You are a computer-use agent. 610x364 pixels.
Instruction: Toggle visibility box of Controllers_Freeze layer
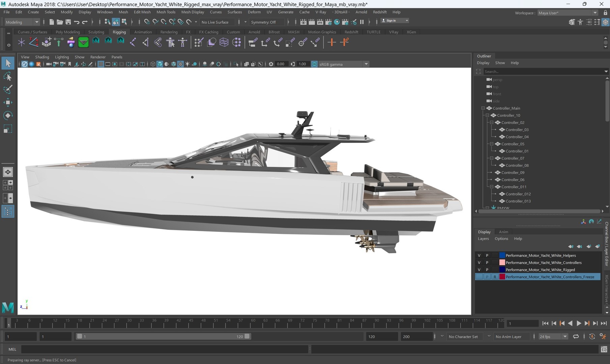479,277
